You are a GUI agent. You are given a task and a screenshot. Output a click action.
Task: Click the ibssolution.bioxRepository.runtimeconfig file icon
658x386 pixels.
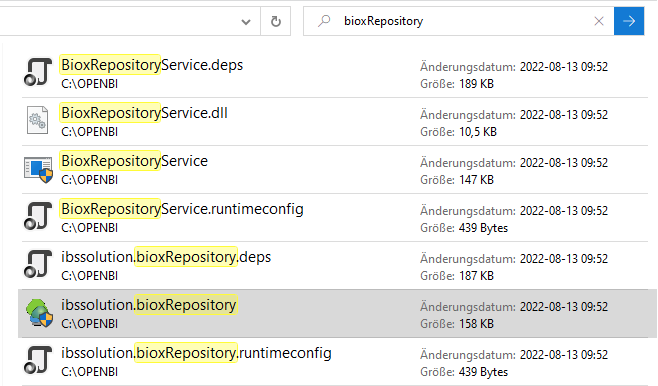coord(38,360)
